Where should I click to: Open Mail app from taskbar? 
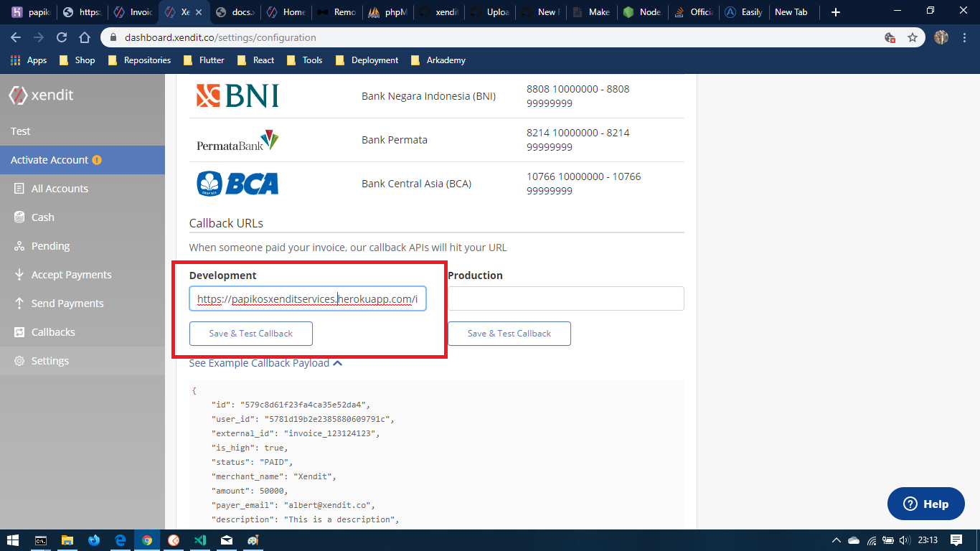pyautogui.click(x=227, y=540)
